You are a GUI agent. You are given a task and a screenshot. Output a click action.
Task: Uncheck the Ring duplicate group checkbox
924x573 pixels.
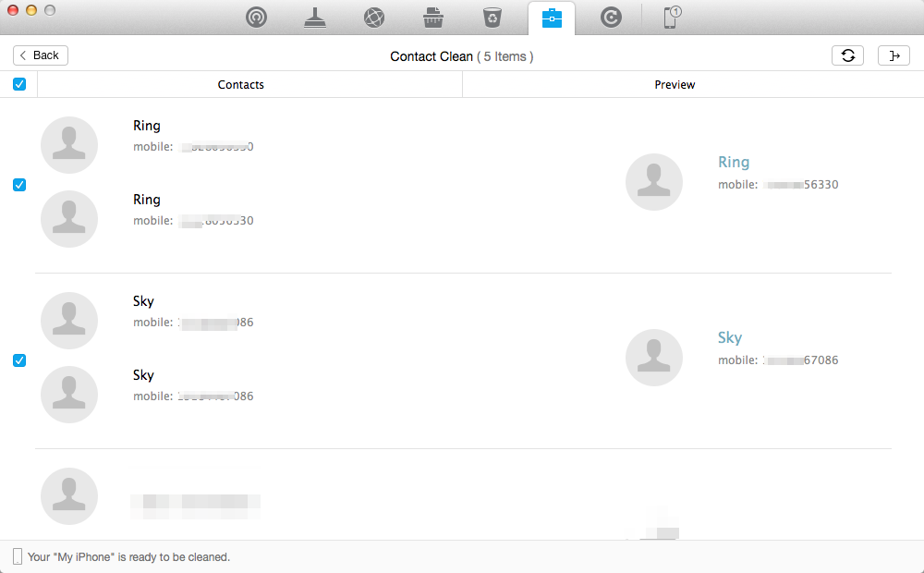(19, 185)
